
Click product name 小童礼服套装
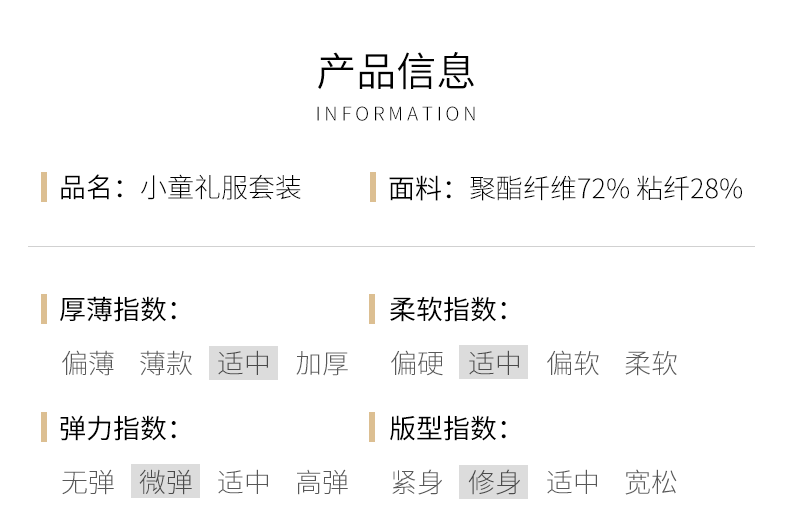point(221,188)
